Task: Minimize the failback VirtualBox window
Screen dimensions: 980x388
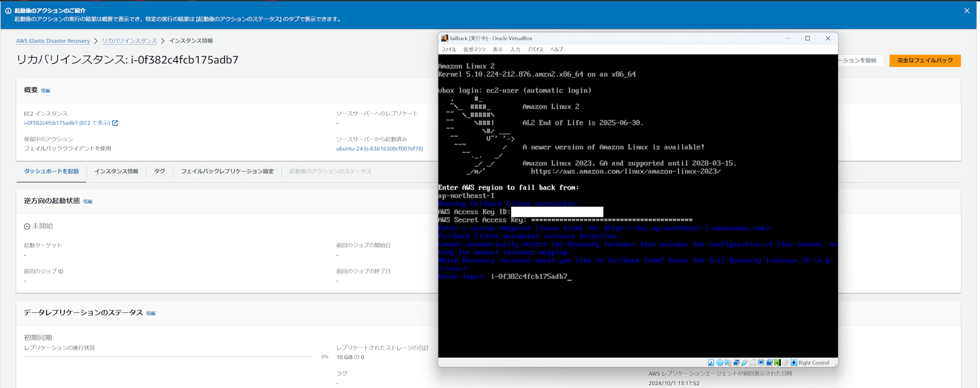Action: (787, 38)
